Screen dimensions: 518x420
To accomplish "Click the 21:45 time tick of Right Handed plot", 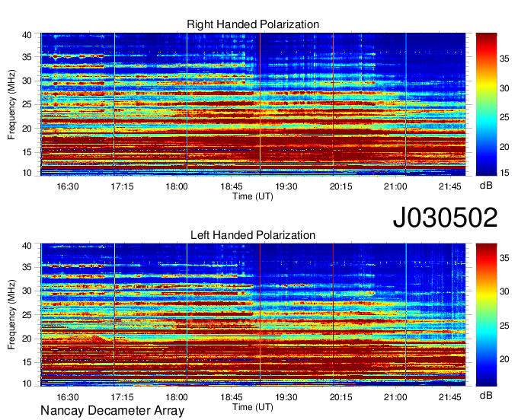I will (x=450, y=186).
